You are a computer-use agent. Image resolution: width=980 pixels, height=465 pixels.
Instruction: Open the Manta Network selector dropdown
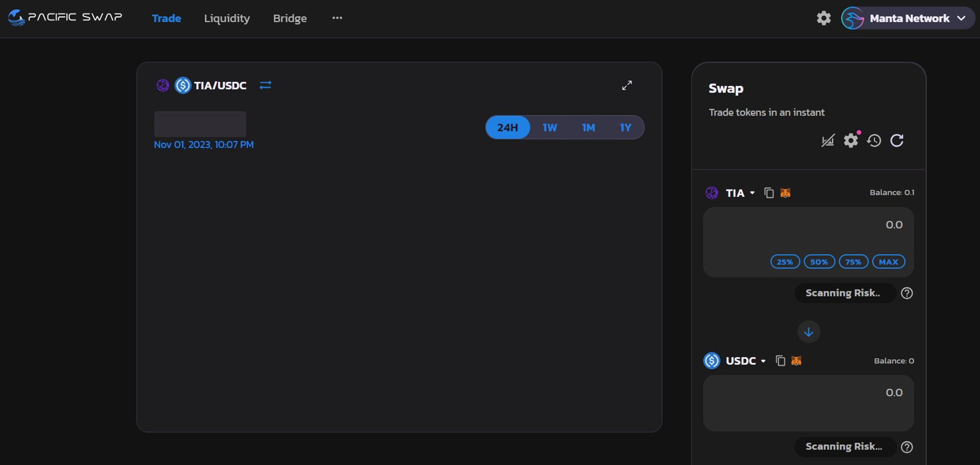pos(908,18)
